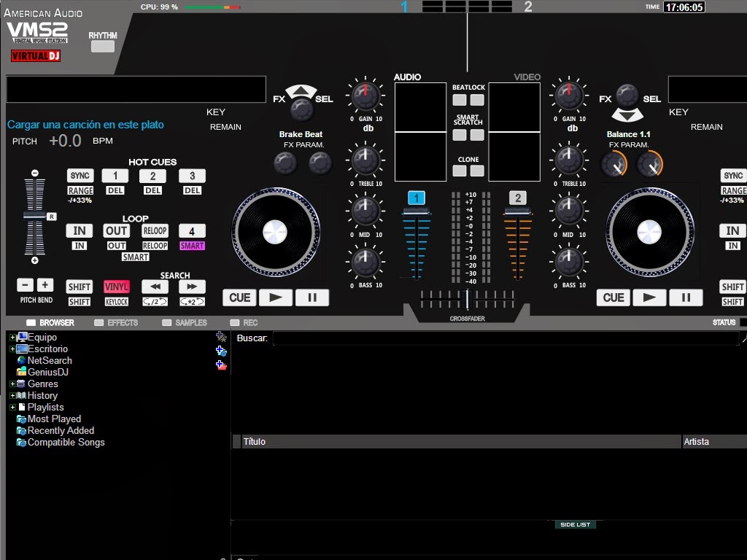Click the Recently Added icon
The width and height of the screenshot is (747, 560).
tap(22, 430)
